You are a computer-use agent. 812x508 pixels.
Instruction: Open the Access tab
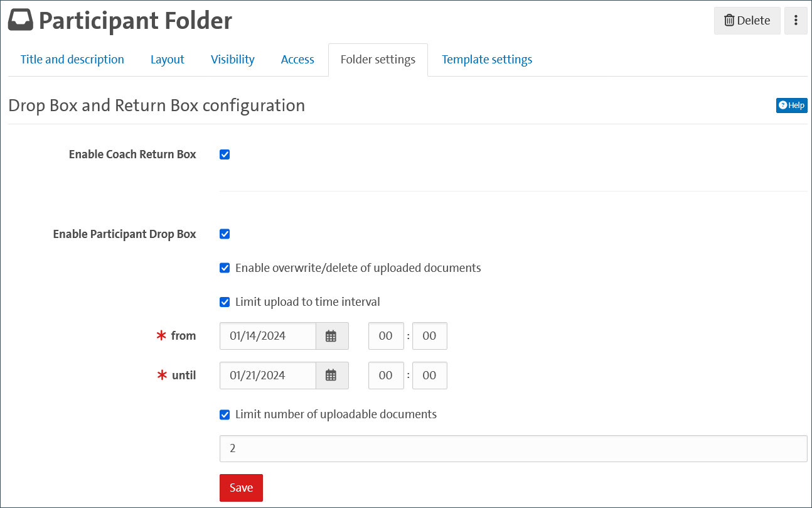tap(297, 60)
